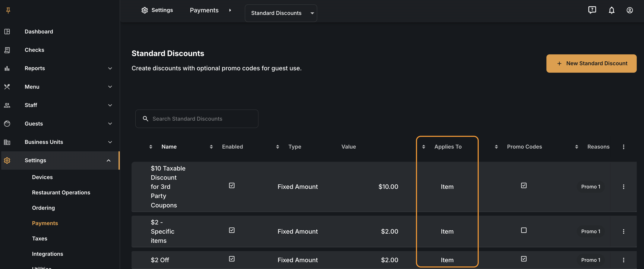This screenshot has width=644, height=269.
Task: Toggle Enabled for $10 Taxable Discount
Action: pos(232,185)
